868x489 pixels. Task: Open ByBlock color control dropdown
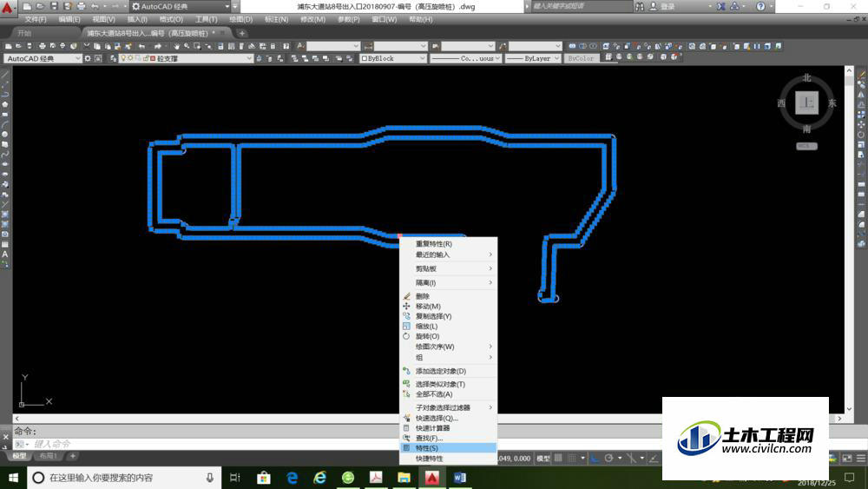click(392, 58)
